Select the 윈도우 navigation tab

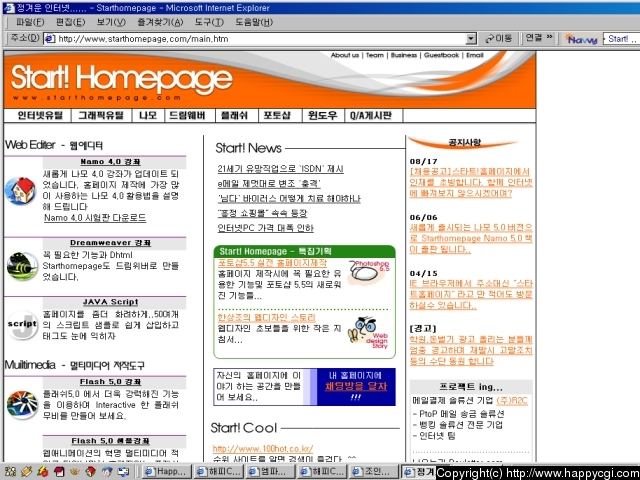(322, 116)
